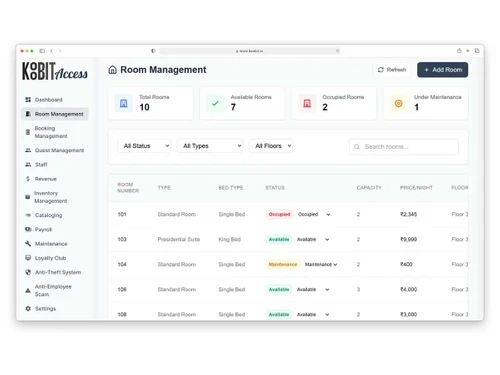This screenshot has height=375, width=500.
Task: Open the All Types filter dropdown
Action: coord(210,146)
